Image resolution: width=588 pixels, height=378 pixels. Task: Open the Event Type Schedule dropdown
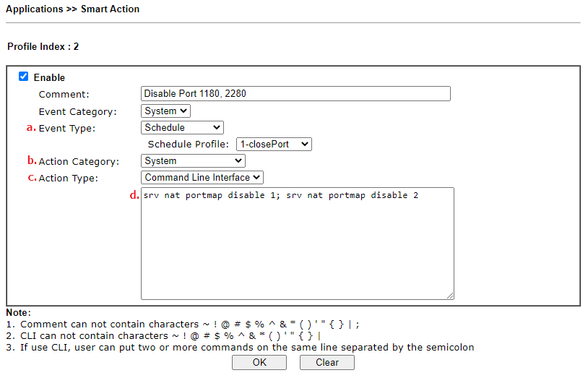click(x=182, y=128)
